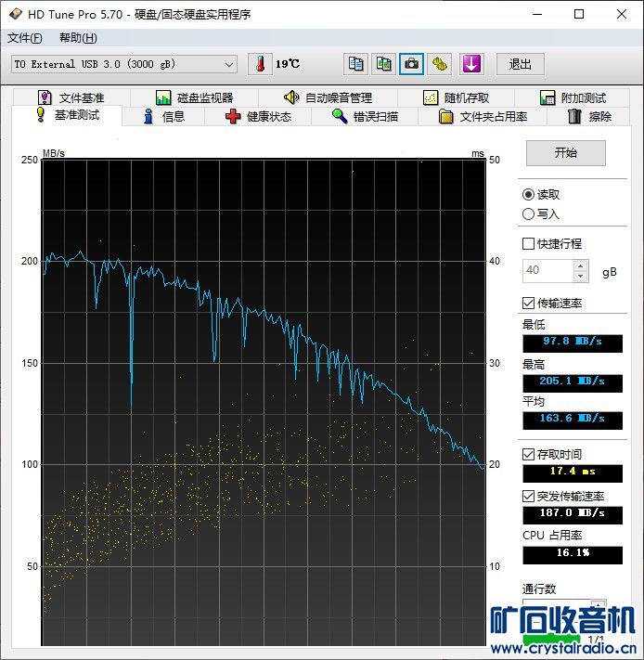Switch to the 磁盘监视器 tab
Image resolution: width=644 pixels, height=660 pixels.
(194, 97)
